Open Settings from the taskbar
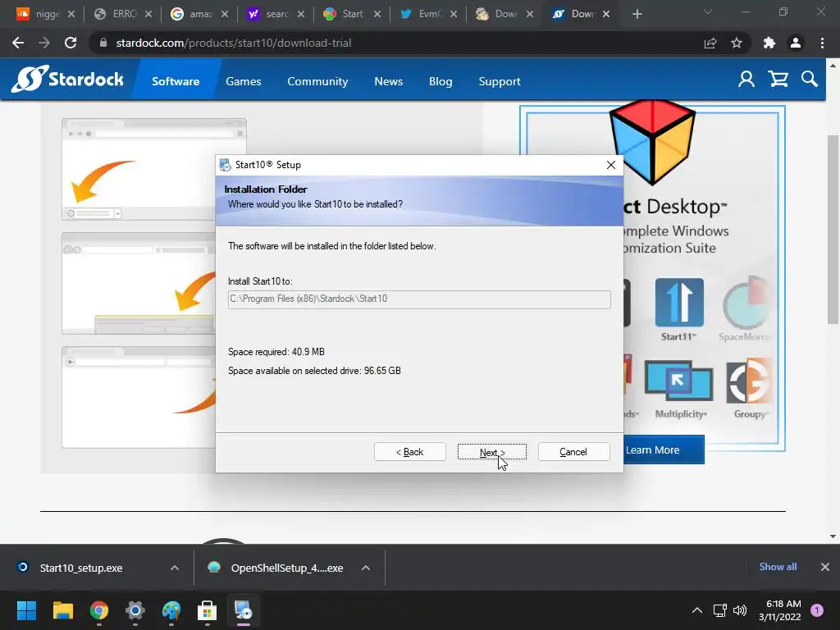 135,610
